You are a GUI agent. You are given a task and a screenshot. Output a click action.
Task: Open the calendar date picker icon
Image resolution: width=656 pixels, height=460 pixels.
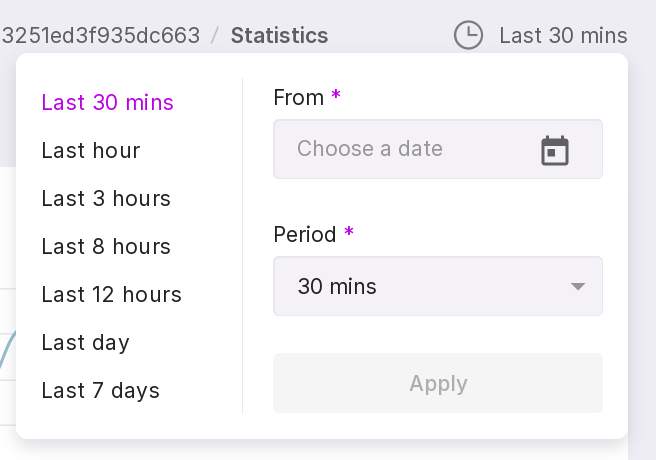[x=555, y=150]
